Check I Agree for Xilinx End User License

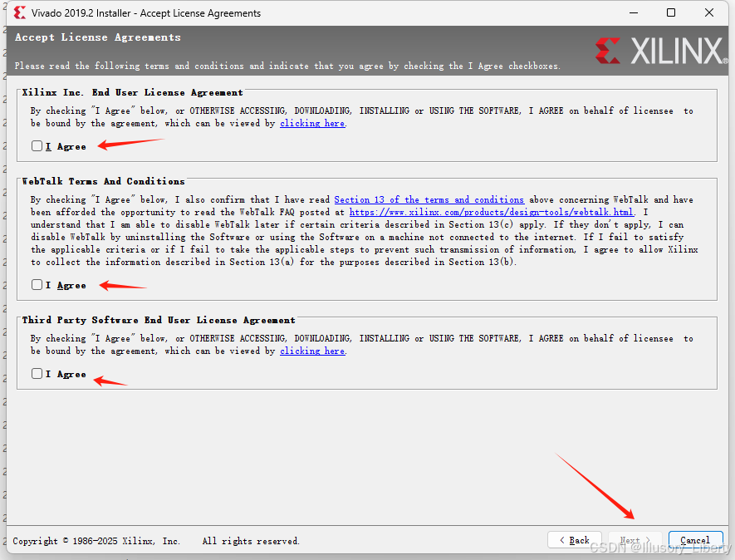tap(37, 146)
